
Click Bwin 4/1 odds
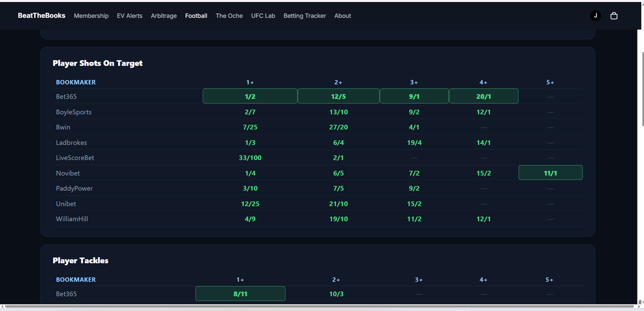point(414,127)
